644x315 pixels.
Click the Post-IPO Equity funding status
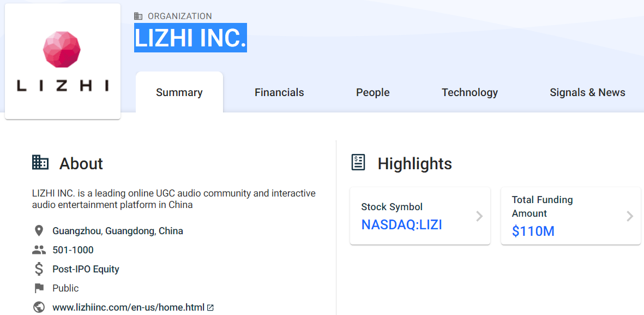pyautogui.click(x=86, y=269)
